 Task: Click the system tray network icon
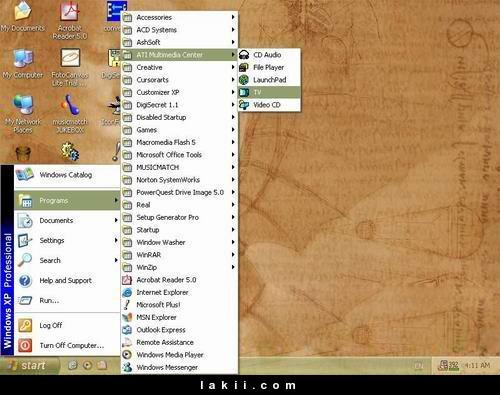click(443, 365)
